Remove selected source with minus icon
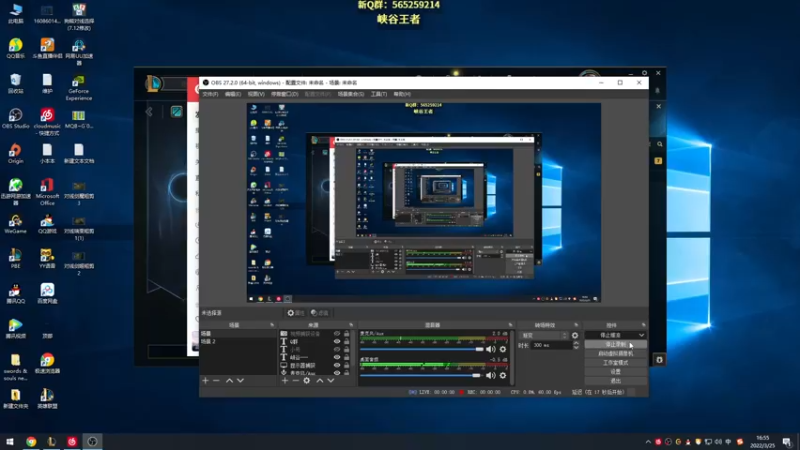 coord(295,381)
